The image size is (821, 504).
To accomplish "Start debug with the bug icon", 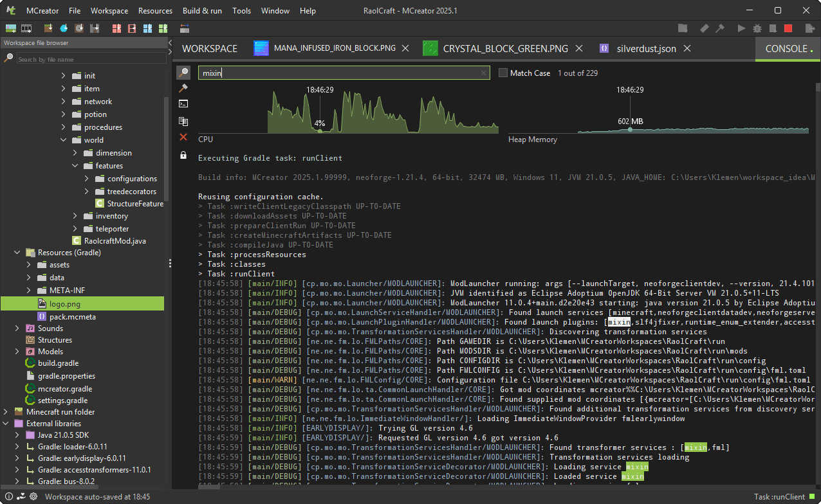I will (757, 28).
